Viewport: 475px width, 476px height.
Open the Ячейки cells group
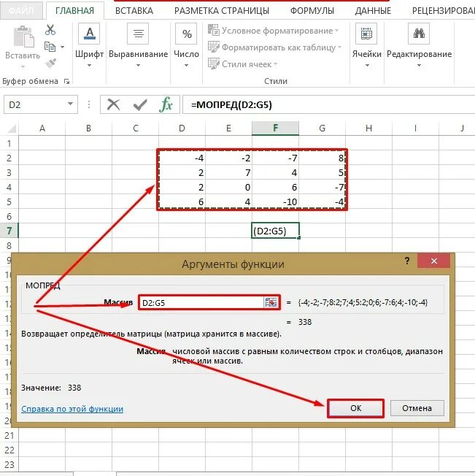367,45
